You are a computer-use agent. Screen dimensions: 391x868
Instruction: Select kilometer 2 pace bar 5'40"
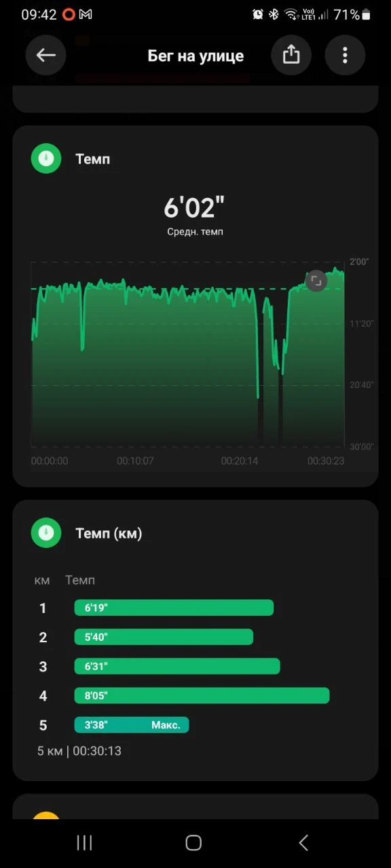pos(164,637)
